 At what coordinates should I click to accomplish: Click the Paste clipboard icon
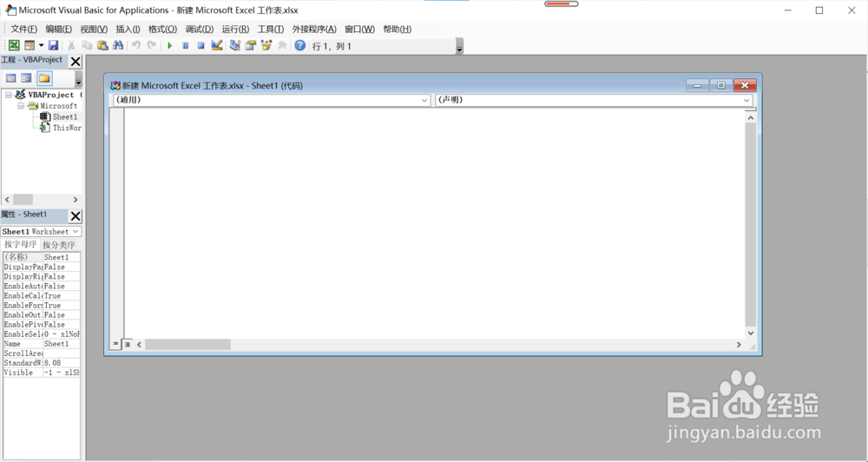tap(102, 45)
